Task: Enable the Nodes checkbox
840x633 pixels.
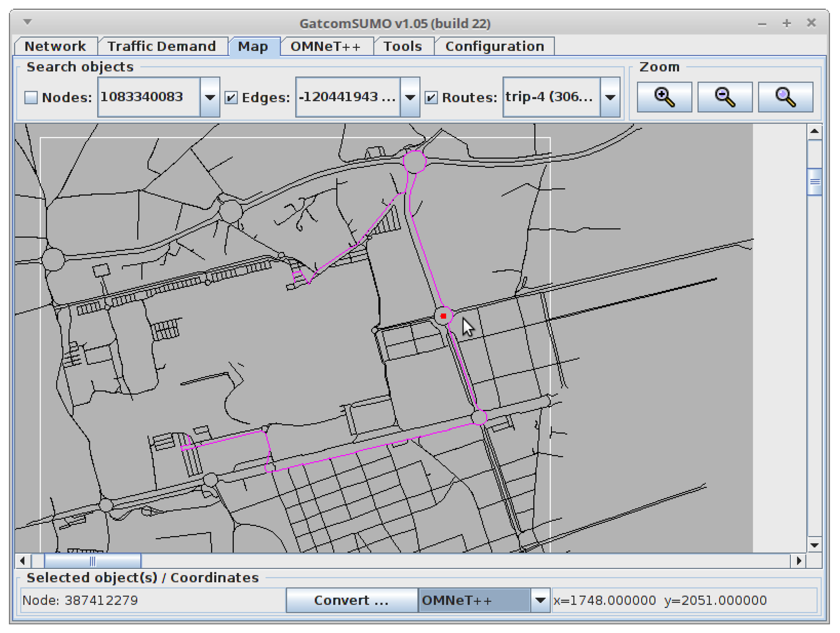Action: pyautogui.click(x=31, y=98)
